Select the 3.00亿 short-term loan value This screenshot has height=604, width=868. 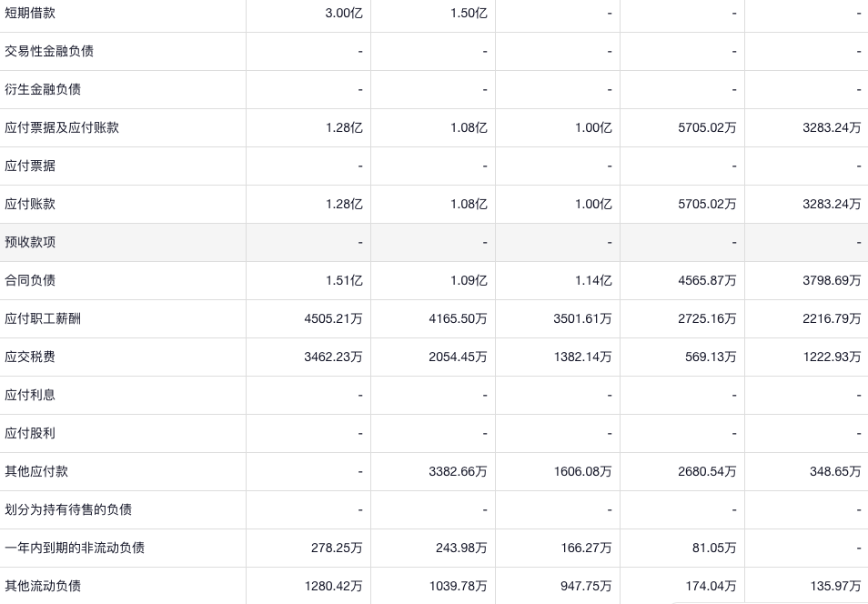[x=344, y=13]
